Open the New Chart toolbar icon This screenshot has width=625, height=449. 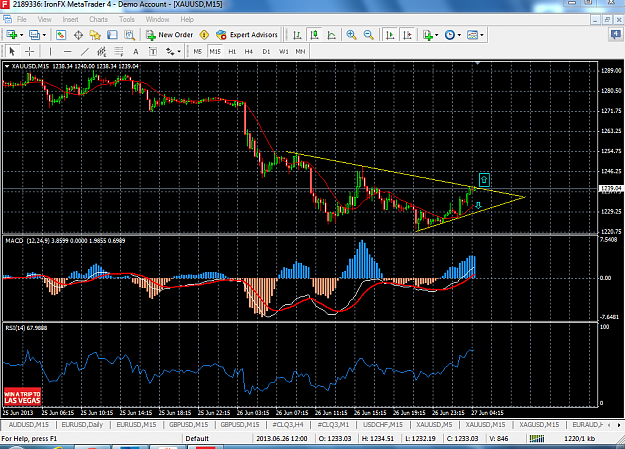(x=11, y=35)
